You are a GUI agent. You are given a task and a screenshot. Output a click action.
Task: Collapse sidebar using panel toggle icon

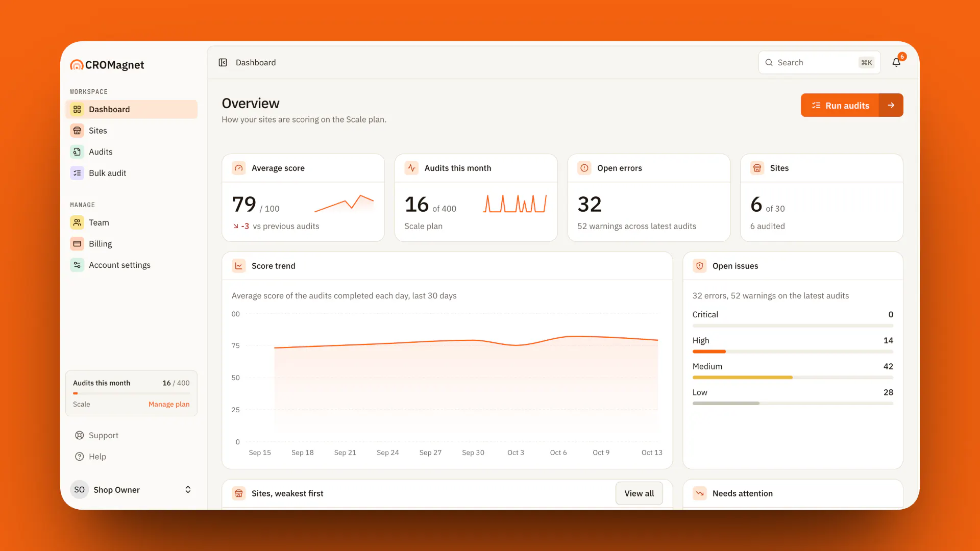223,62
